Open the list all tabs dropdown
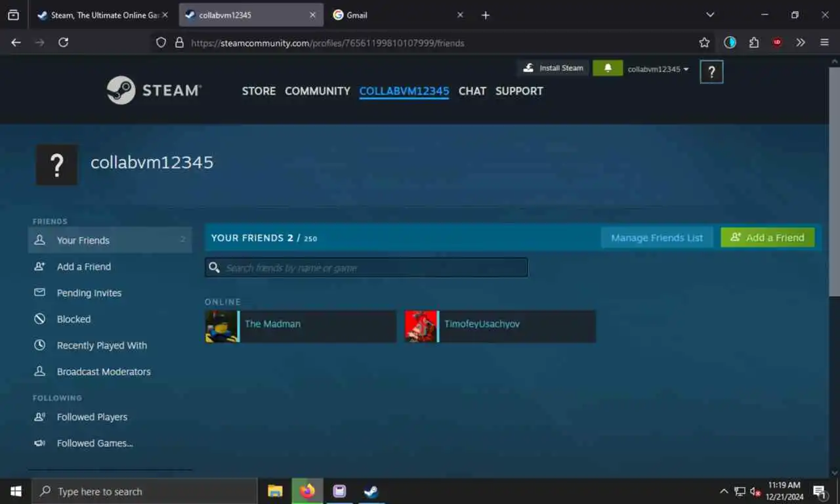 (x=710, y=14)
